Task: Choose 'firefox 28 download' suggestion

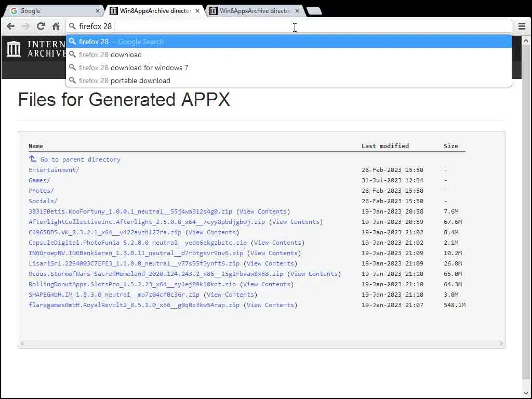Action: point(289,55)
